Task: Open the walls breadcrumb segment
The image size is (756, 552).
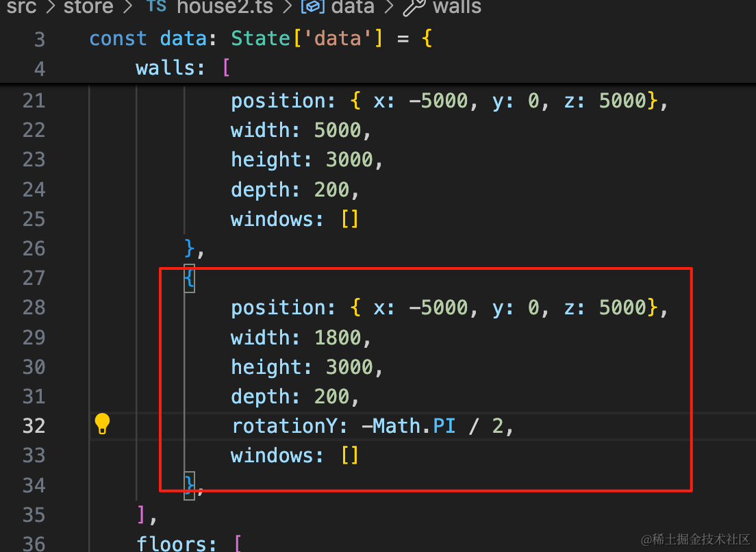Action: point(457,6)
